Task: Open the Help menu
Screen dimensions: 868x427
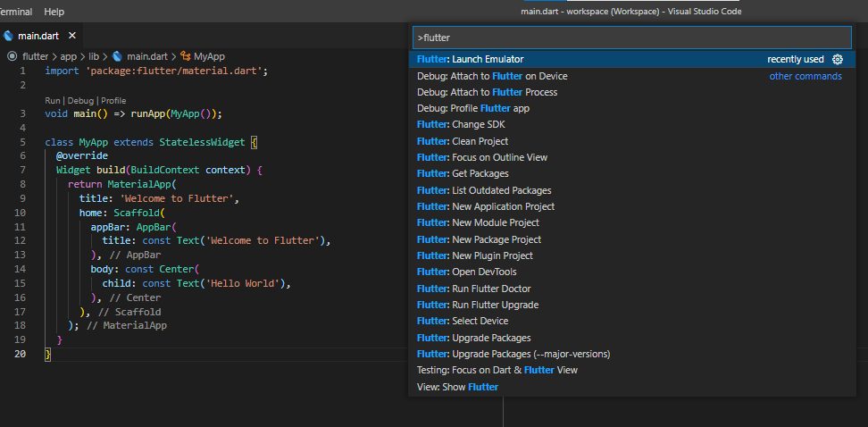Action: [54, 11]
